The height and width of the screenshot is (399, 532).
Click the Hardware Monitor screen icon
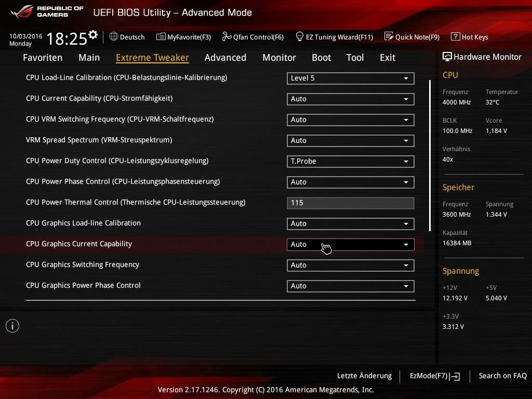pos(447,57)
